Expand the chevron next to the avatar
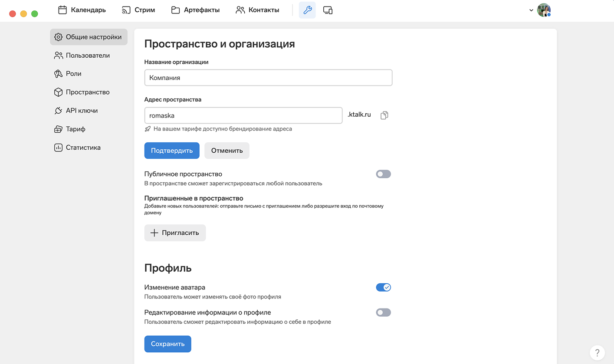The image size is (614, 364). pos(531,10)
